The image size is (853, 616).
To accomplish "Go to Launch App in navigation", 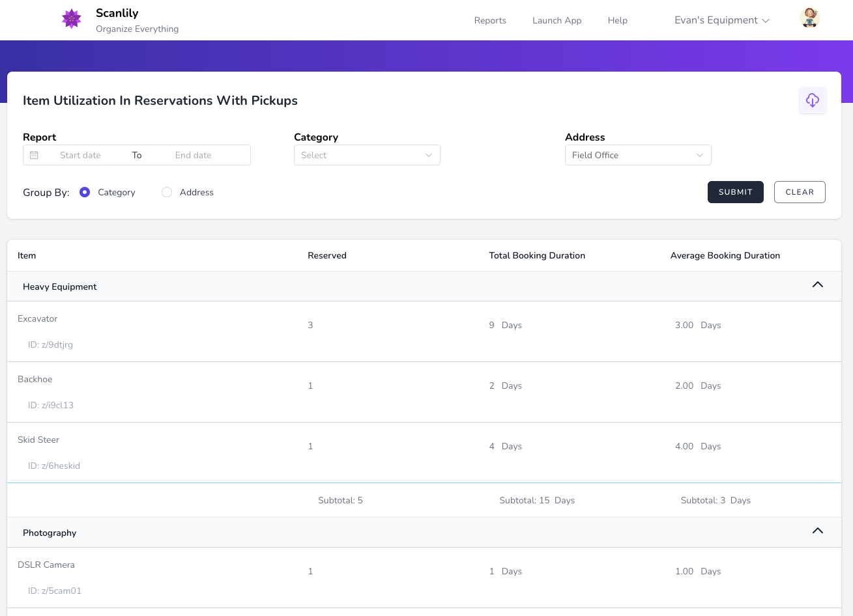I will tap(557, 20).
